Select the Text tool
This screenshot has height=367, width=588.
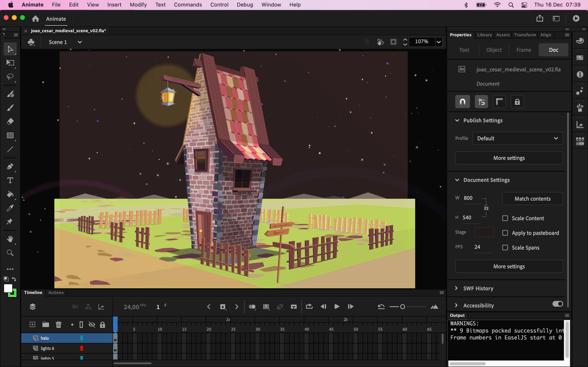[10, 180]
